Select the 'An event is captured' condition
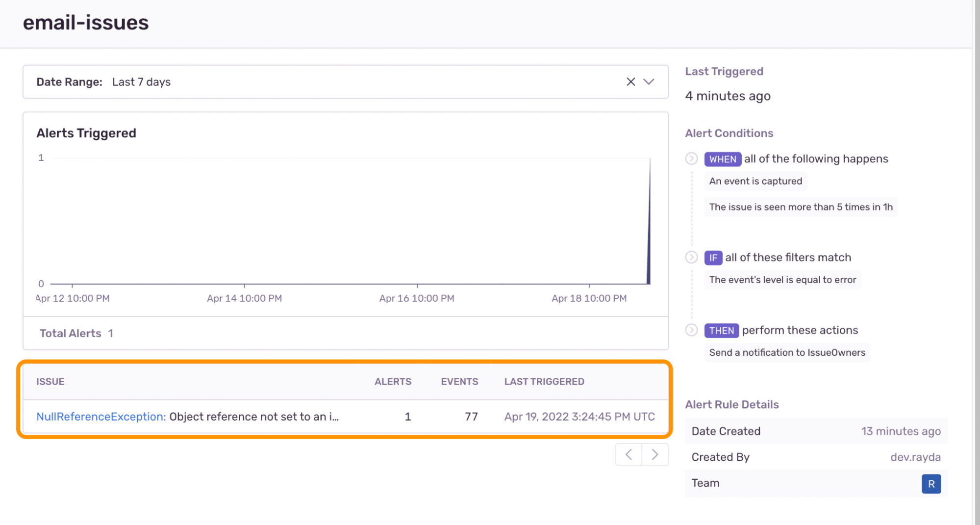The image size is (980, 525). 755,182
